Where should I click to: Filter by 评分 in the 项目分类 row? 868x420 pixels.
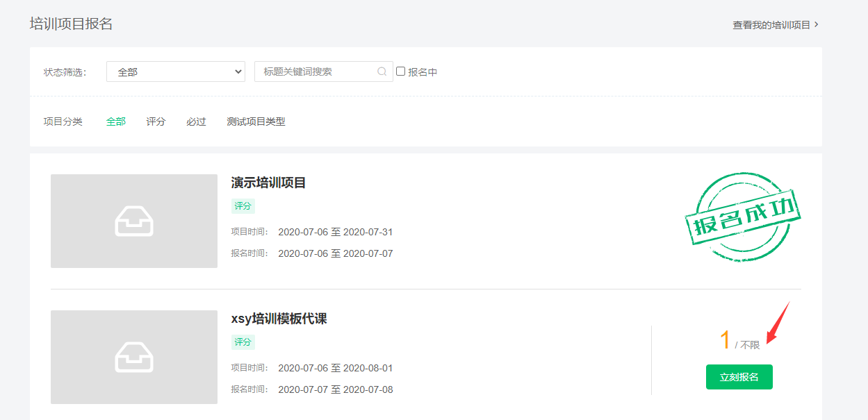pyautogui.click(x=156, y=121)
